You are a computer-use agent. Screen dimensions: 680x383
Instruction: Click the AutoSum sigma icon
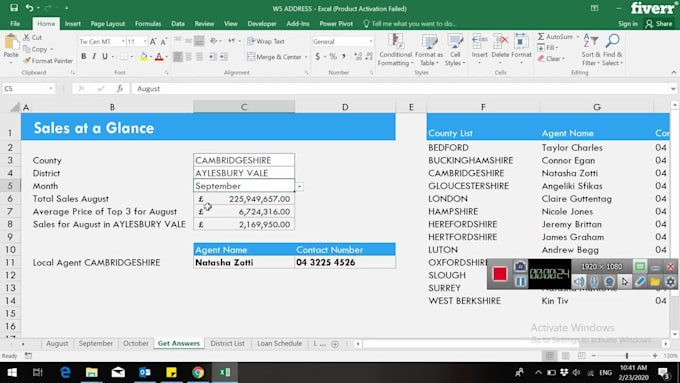pyautogui.click(x=541, y=37)
